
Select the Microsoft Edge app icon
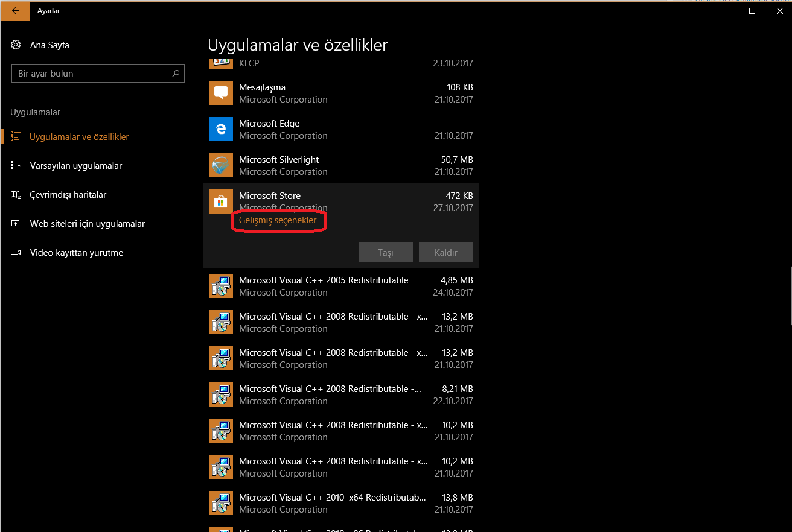(221, 129)
